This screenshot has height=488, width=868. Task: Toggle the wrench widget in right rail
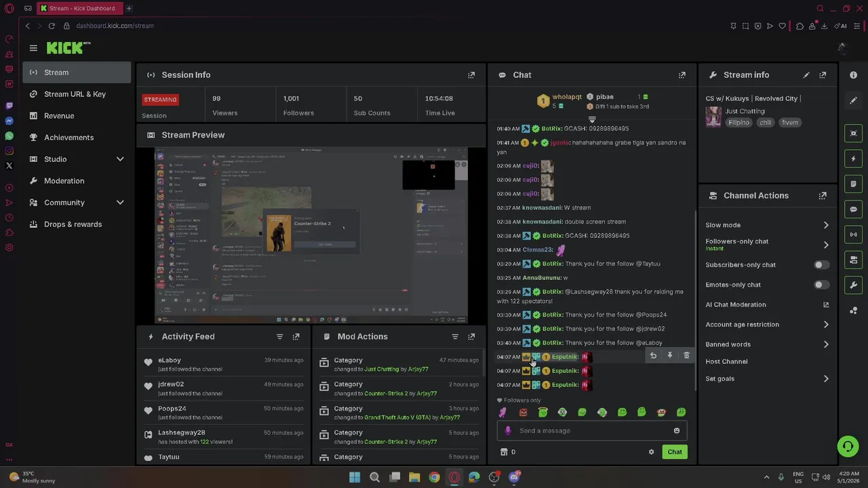point(854,285)
